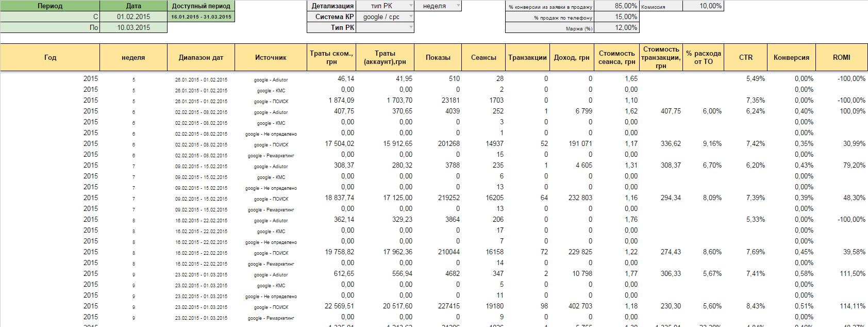Click the revenue cell 232 803
Viewport: 868px width, 327px height.
pyautogui.click(x=580, y=198)
